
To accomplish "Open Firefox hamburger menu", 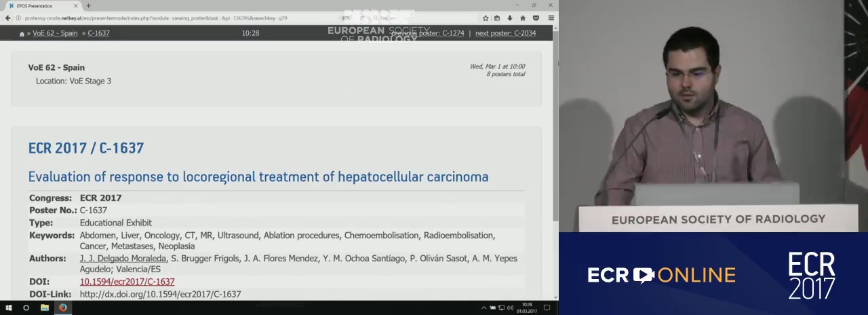I will tap(551, 18).
